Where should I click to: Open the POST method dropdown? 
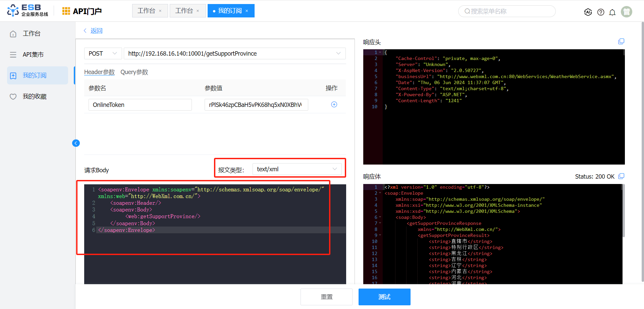(x=103, y=54)
